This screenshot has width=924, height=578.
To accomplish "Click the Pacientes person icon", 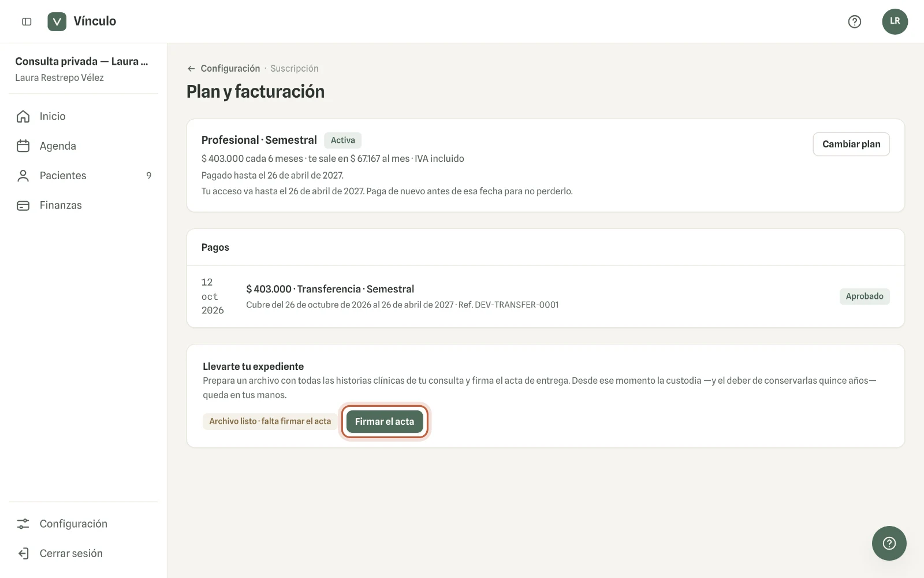I will 23,176.
